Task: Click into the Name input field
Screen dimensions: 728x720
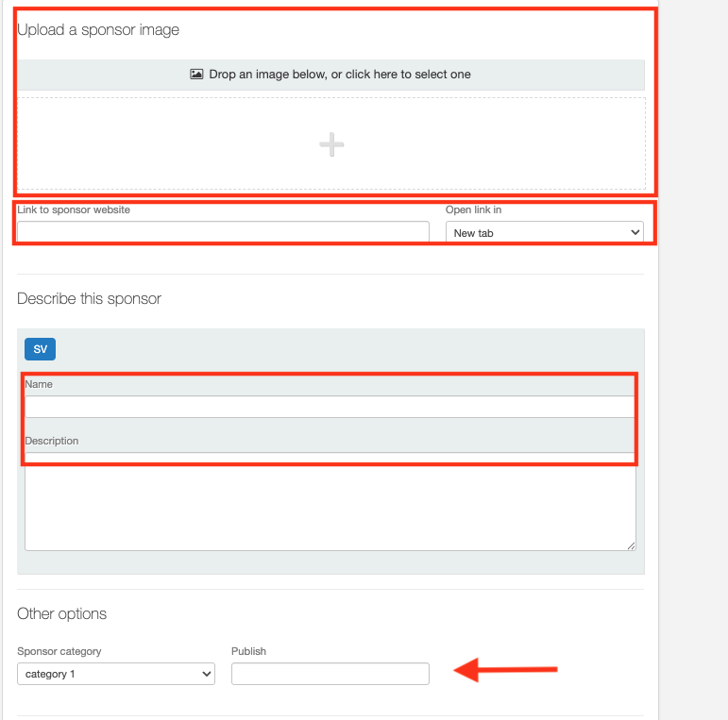Action: tap(330, 407)
